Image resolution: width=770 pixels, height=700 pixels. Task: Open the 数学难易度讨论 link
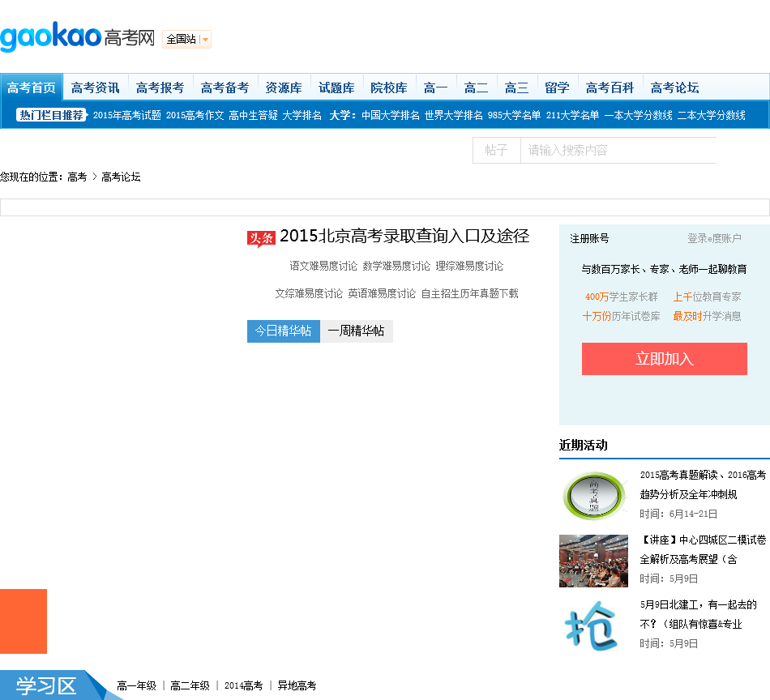click(x=396, y=266)
